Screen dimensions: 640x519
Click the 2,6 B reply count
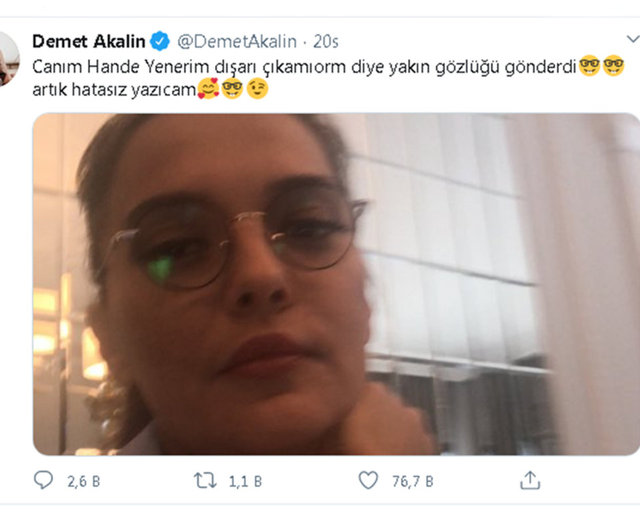click(84, 481)
